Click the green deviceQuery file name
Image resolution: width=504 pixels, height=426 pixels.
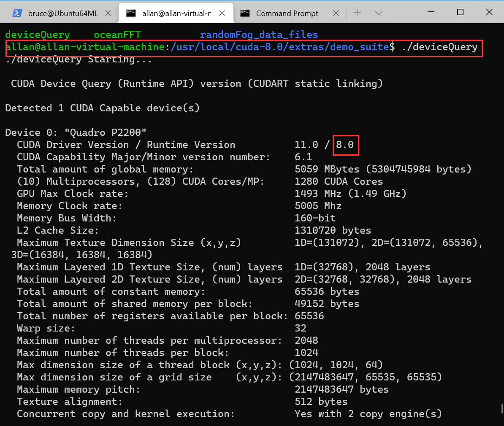[x=38, y=35]
